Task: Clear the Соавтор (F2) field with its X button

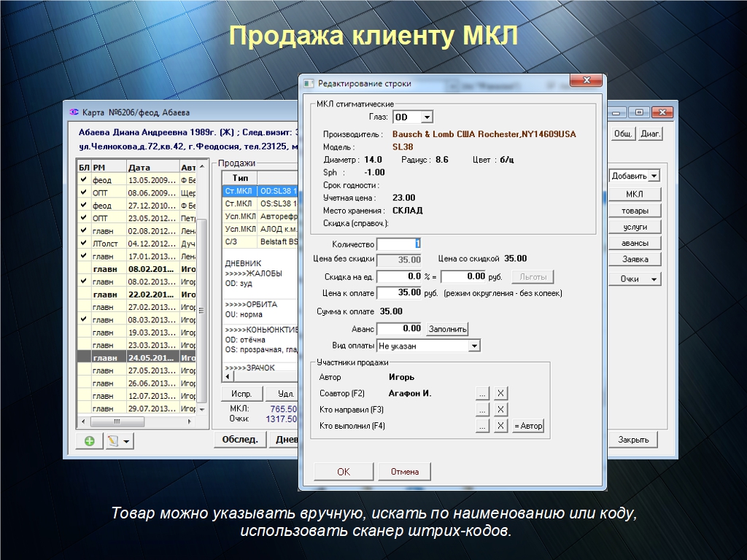Action: (x=500, y=393)
